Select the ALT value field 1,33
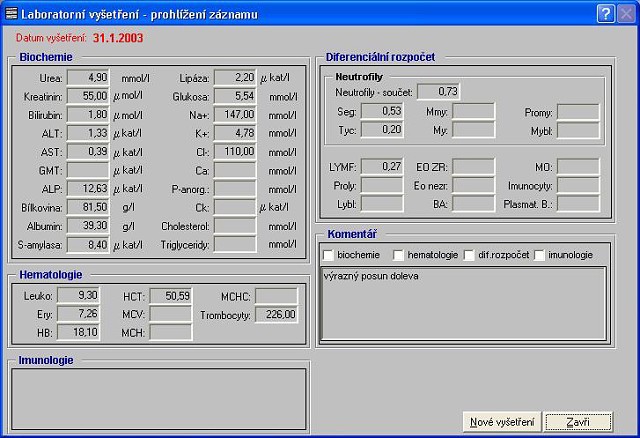Screen dimensions: 640x438 [88, 133]
